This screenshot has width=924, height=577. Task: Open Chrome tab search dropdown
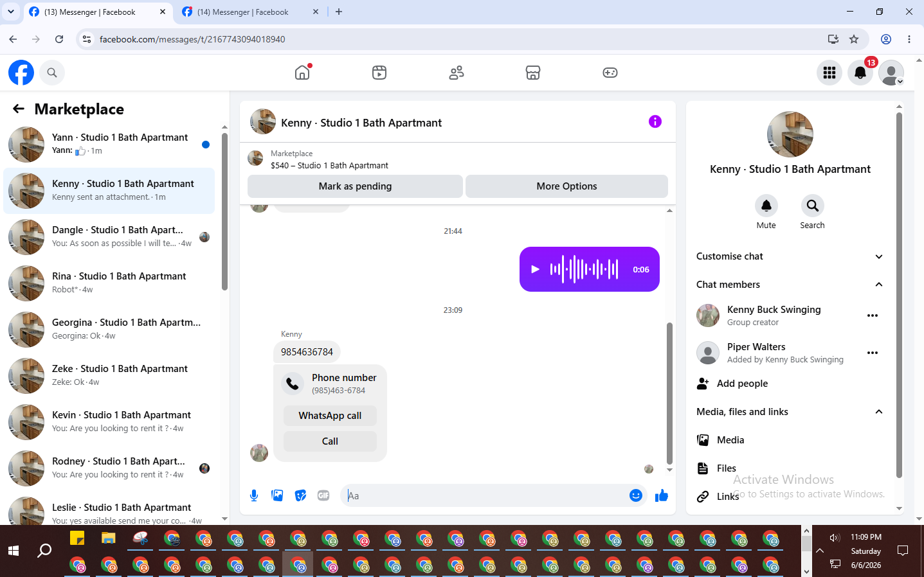(x=11, y=12)
